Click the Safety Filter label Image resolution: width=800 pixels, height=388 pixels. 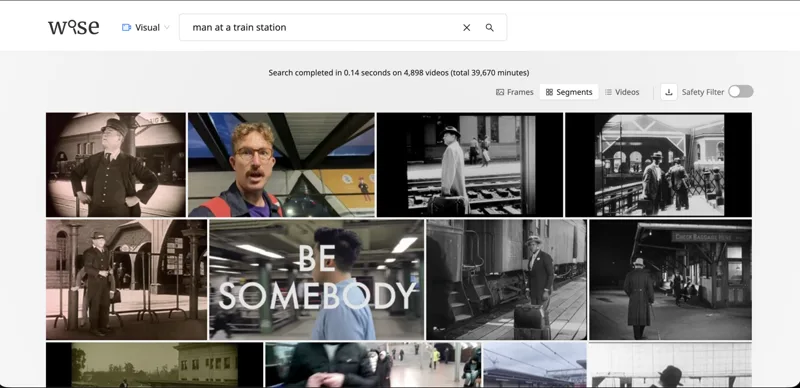[703, 92]
